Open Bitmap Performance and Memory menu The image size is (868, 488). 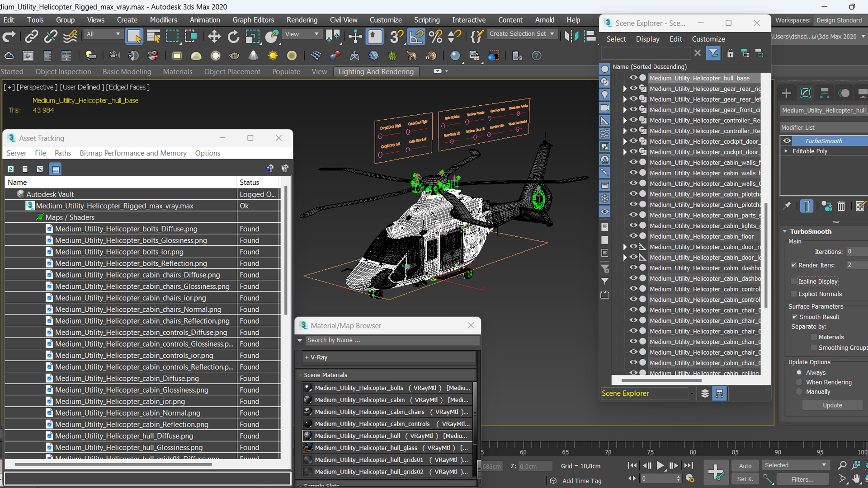[133, 153]
